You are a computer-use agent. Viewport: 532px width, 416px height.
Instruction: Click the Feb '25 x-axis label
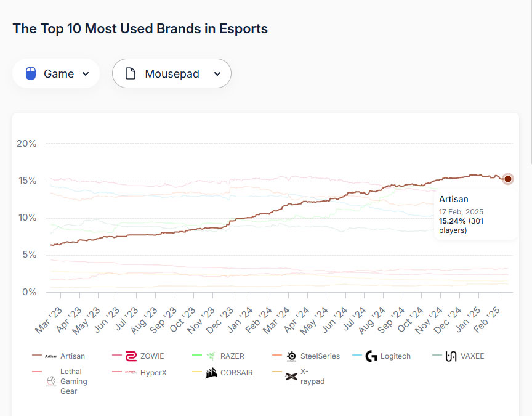coord(486,320)
